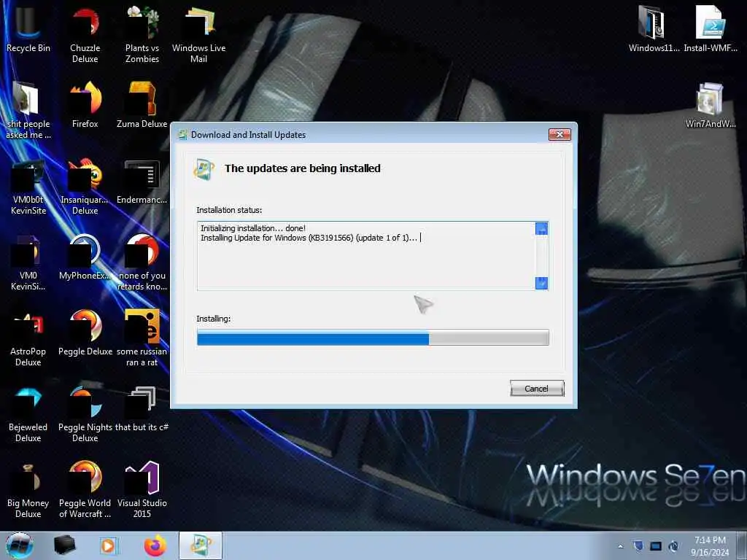Open Chuzzle Deluxe desktop shortcut
747x560 pixels.
pyautogui.click(x=85, y=34)
